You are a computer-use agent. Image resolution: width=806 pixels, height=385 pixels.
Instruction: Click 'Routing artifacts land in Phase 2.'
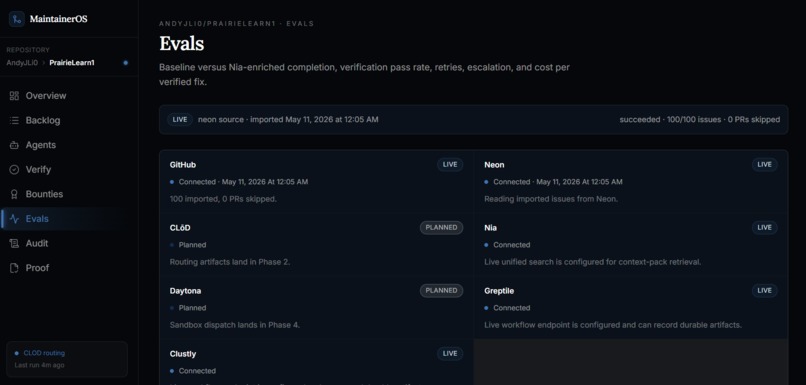click(x=230, y=262)
